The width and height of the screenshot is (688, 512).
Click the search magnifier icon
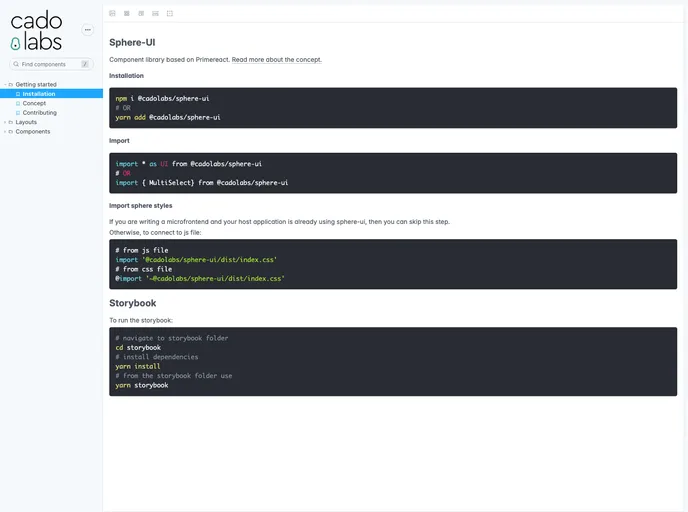(x=16, y=64)
